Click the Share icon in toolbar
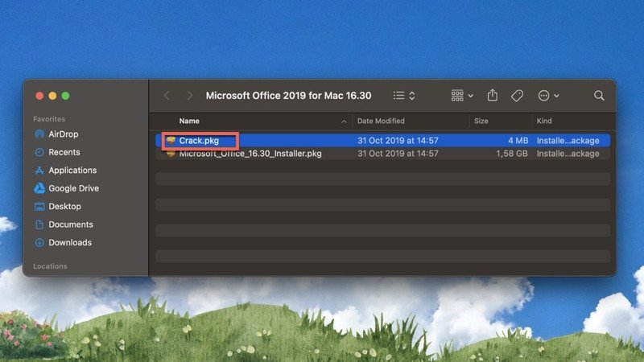The height and width of the screenshot is (362, 644). point(493,96)
